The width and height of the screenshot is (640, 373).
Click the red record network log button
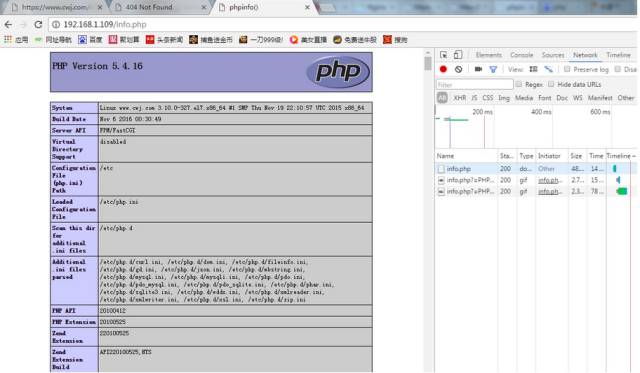[443, 69]
